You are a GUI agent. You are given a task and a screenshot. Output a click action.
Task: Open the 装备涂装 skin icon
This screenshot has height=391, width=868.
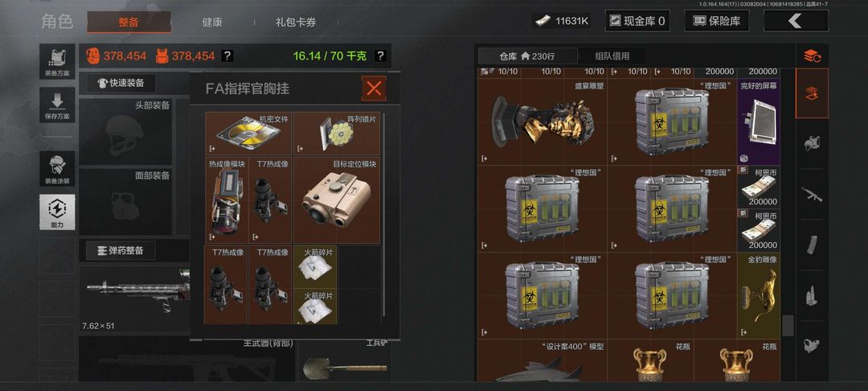57,169
